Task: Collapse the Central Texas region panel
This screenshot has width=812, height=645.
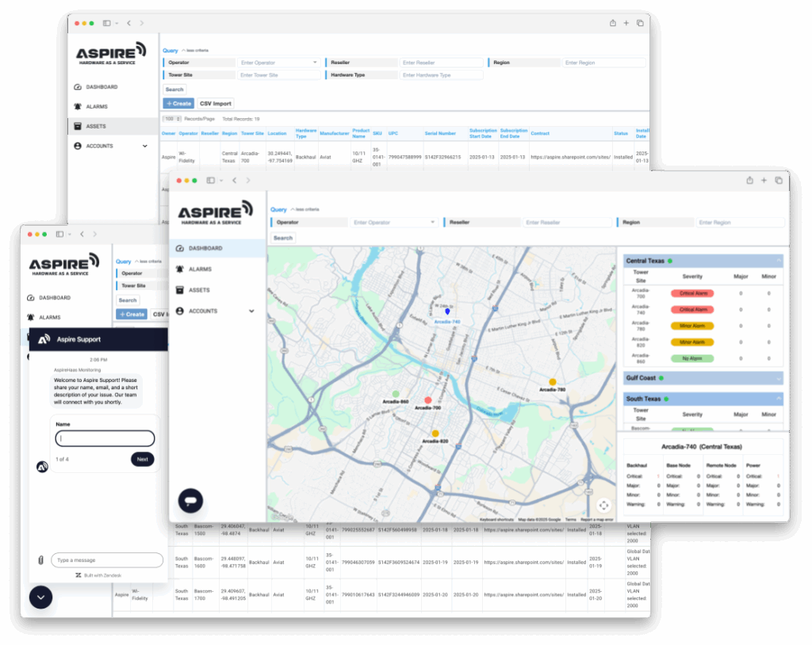Action: coord(779,261)
